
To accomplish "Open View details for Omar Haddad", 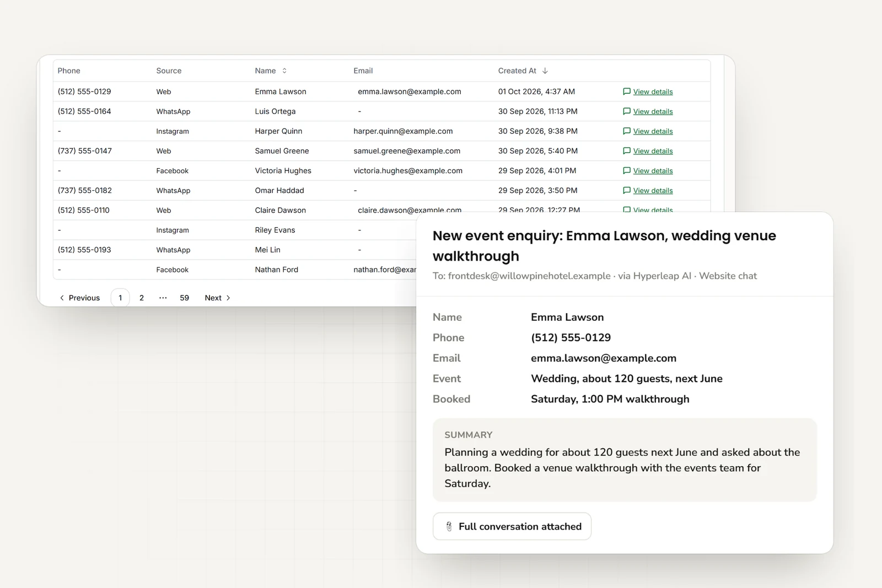I will pyautogui.click(x=653, y=191).
